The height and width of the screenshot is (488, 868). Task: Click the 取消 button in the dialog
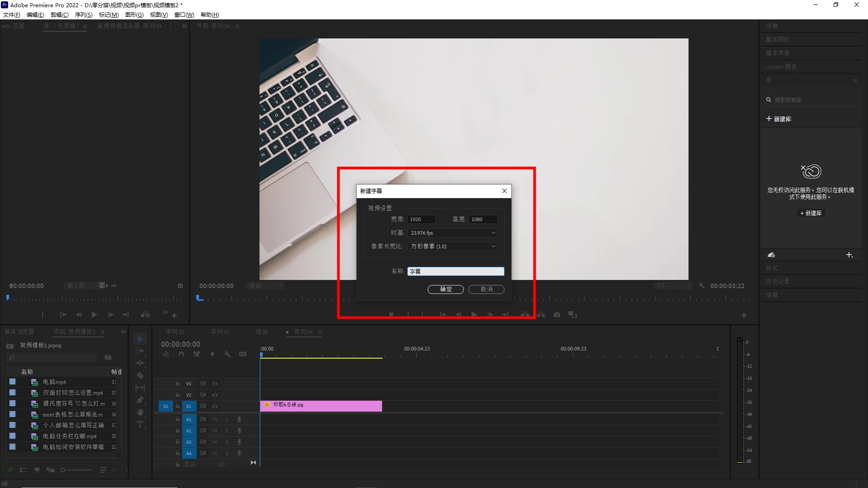click(x=486, y=289)
